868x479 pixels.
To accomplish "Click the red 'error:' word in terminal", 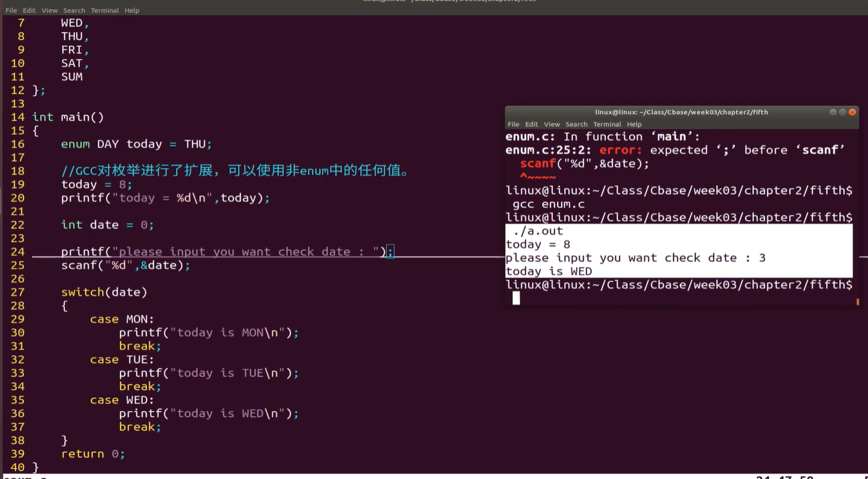I will pyautogui.click(x=621, y=150).
